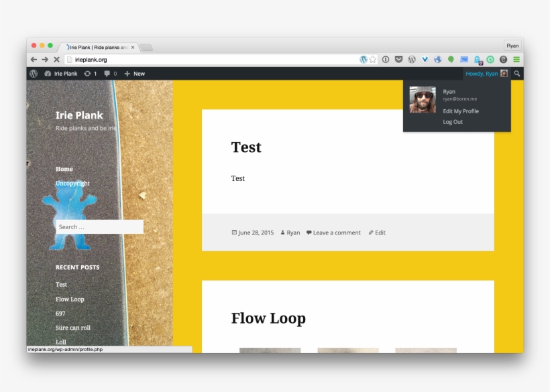Click the updates icon showing 1

coord(91,74)
